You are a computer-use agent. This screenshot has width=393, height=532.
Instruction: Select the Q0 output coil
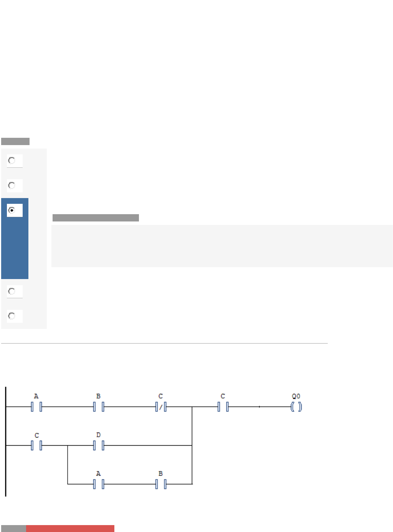click(296, 406)
